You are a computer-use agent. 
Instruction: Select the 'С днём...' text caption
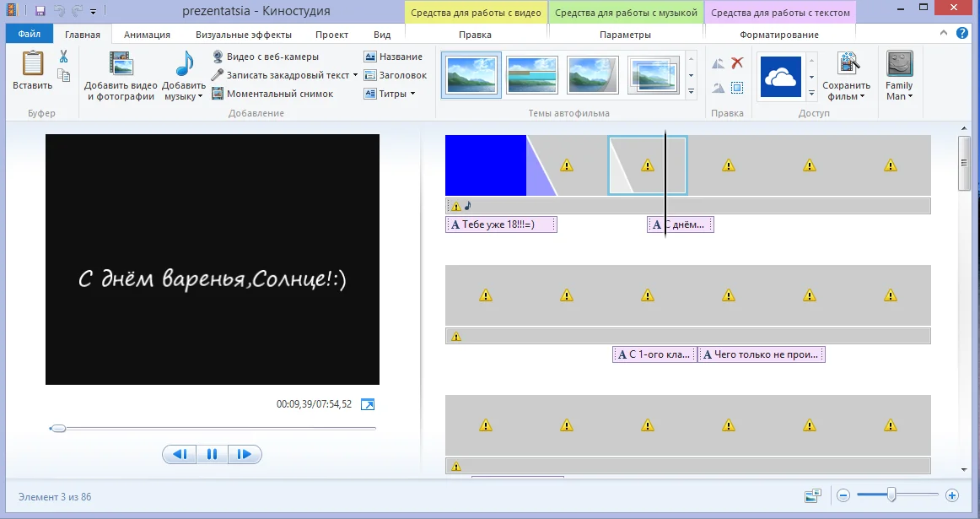point(681,224)
